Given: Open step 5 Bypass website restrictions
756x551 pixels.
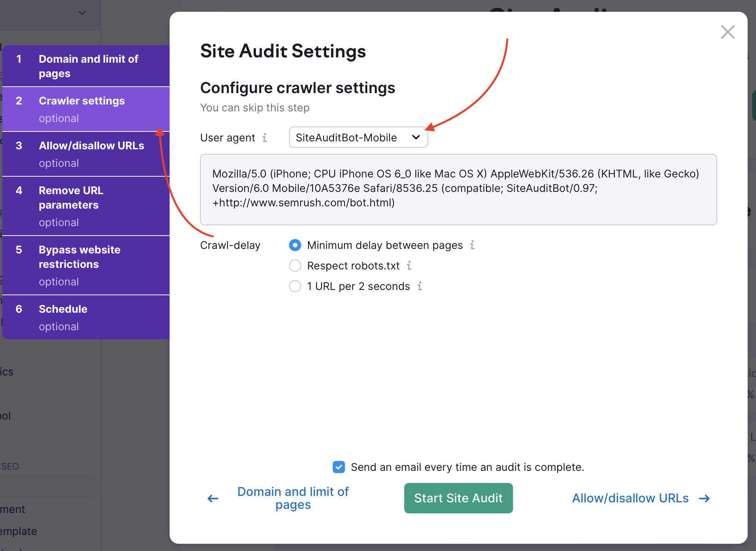Looking at the screenshot, I should (86, 266).
